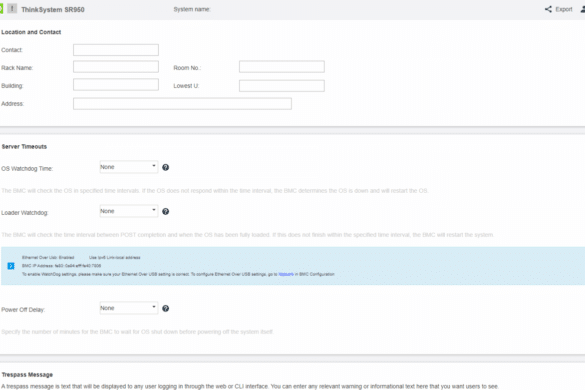585x390 pixels.
Task: Click the Use Ipv6 Link-local address text
Action: coord(115,258)
